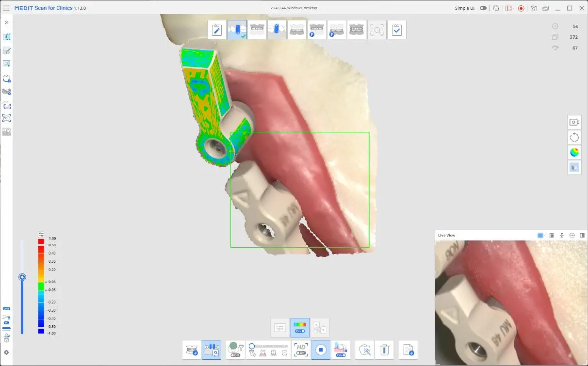Click the vertical slider handle on the left
This screenshot has height=366, width=588.
(22, 277)
